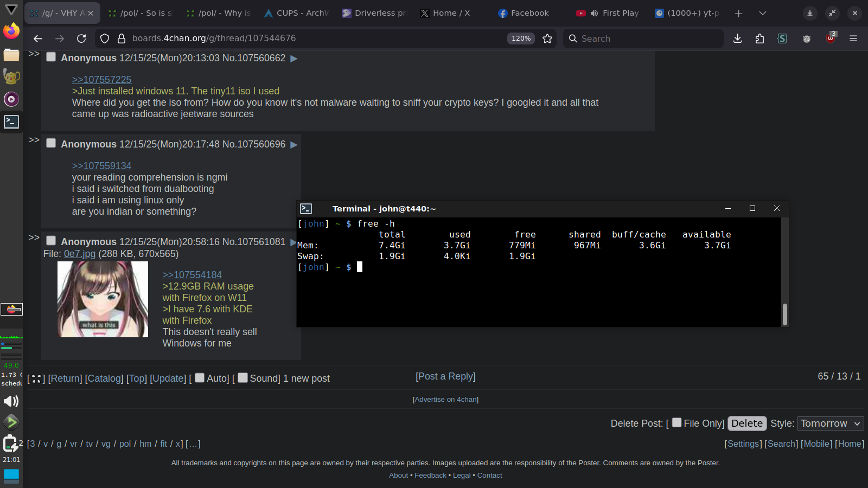
Task: Click the Advertise on 4chan link
Action: coord(446,400)
